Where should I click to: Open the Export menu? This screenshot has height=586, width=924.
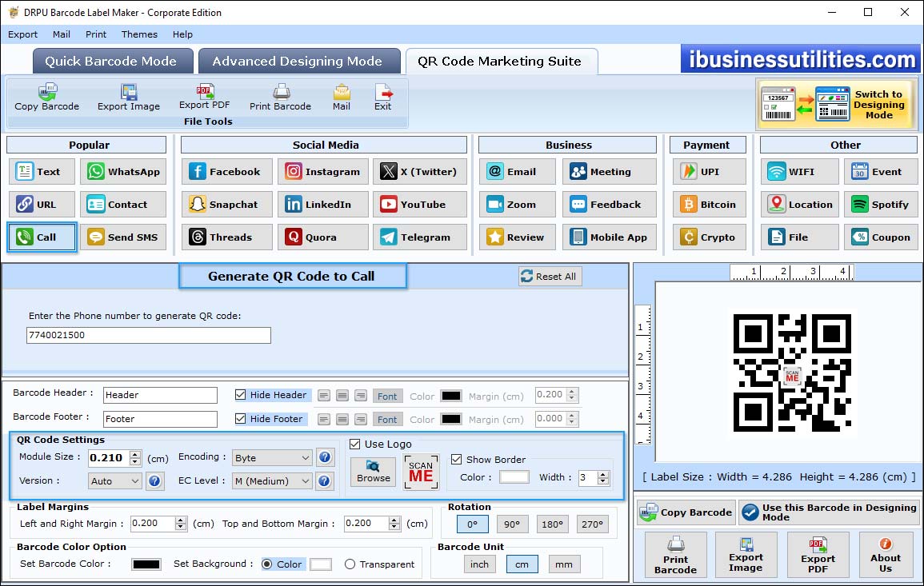[22, 34]
